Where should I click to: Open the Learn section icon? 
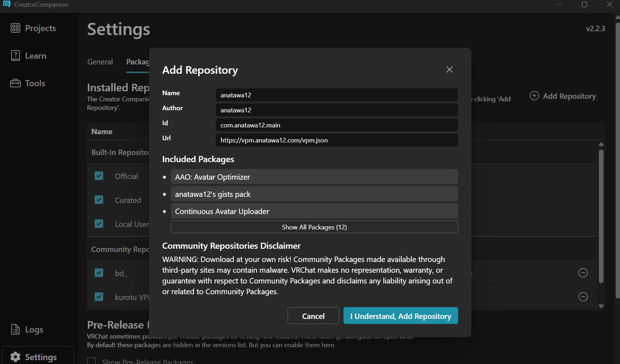[15, 55]
